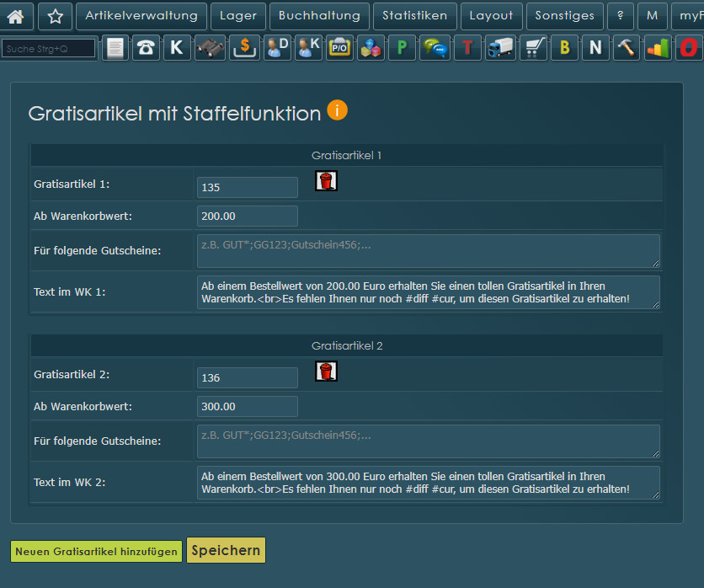Edit Gratisartikel 1 field showing 135
Viewport: 704px width, 588px height.
point(248,187)
